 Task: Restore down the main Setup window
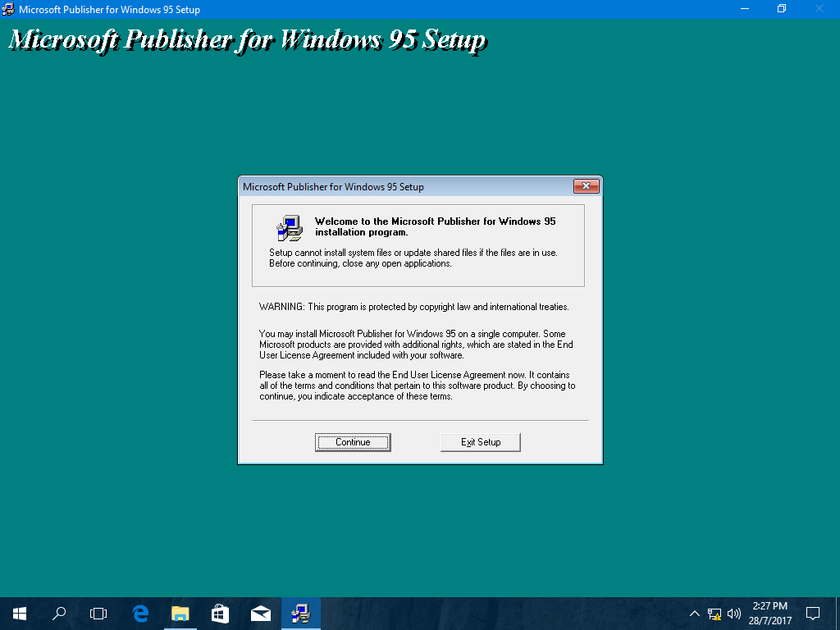pyautogui.click(x=782, y=9)
